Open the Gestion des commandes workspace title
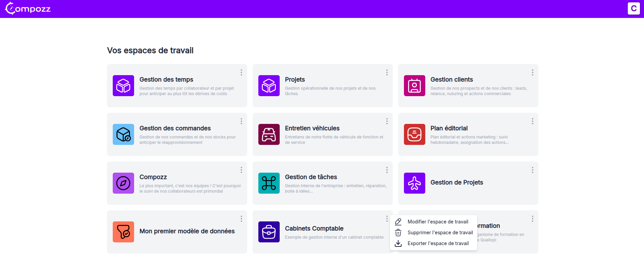644x261 pixels. point(175,128)
